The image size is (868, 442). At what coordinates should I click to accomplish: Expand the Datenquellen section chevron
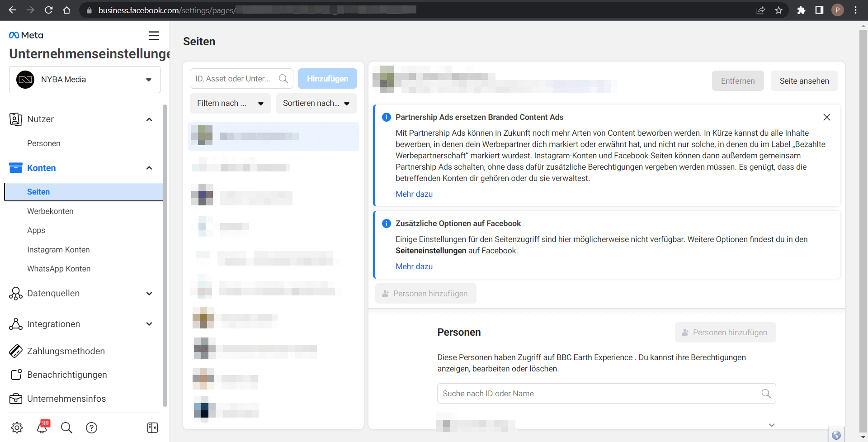pyautogui.click(x=149, y=294)
